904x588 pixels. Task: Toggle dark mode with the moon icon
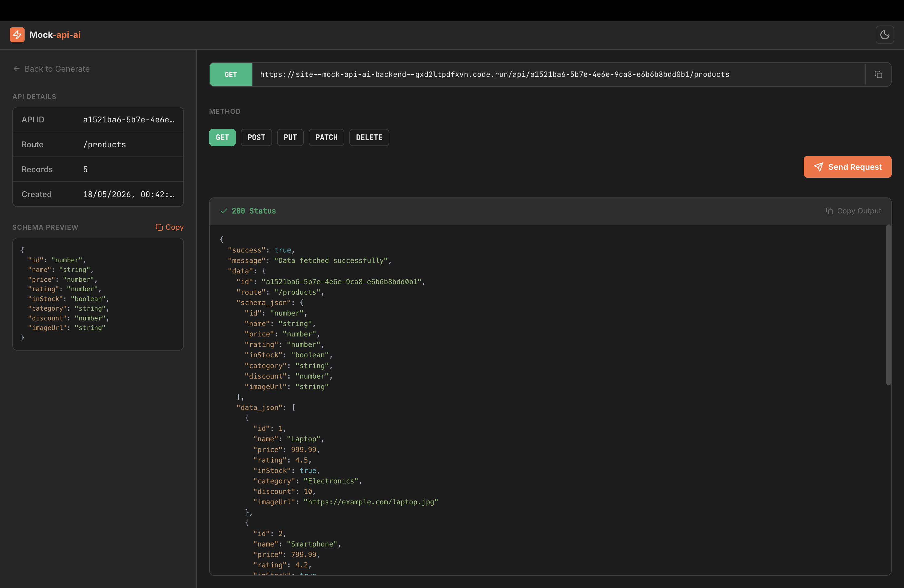[885, 35]
